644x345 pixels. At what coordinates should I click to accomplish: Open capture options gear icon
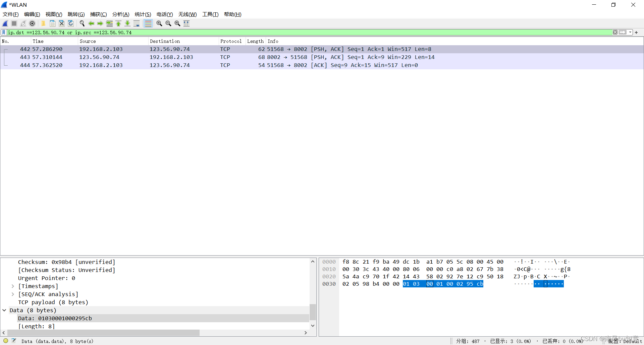[x=32, y=23]
